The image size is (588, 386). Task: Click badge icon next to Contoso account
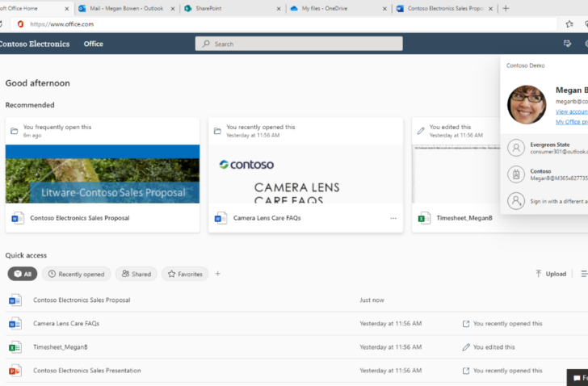[x=516, y=174]
